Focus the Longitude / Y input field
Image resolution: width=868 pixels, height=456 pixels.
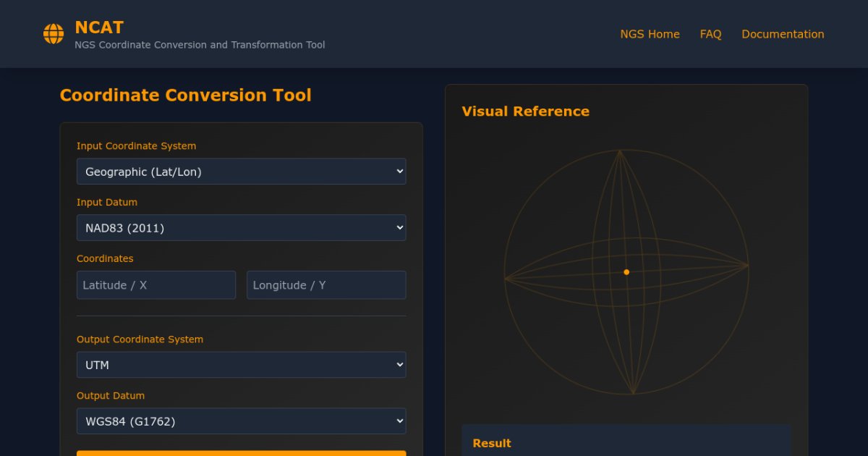326,285
